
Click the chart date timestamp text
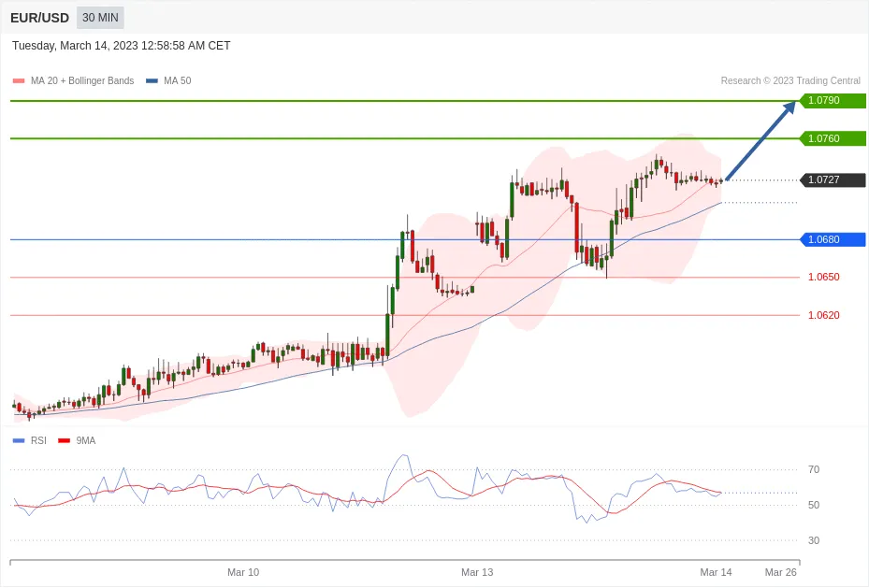[x=122, y=46]
